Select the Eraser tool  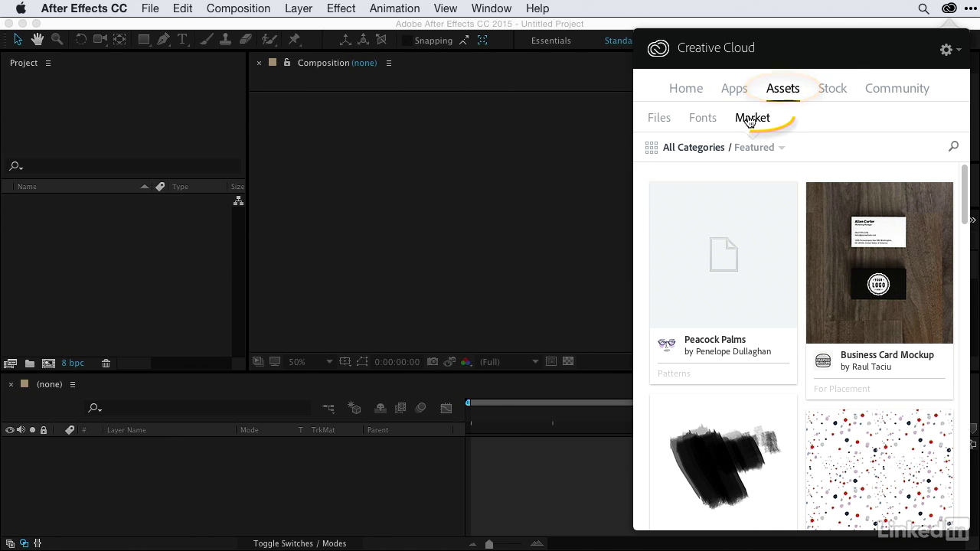(245, 40)
